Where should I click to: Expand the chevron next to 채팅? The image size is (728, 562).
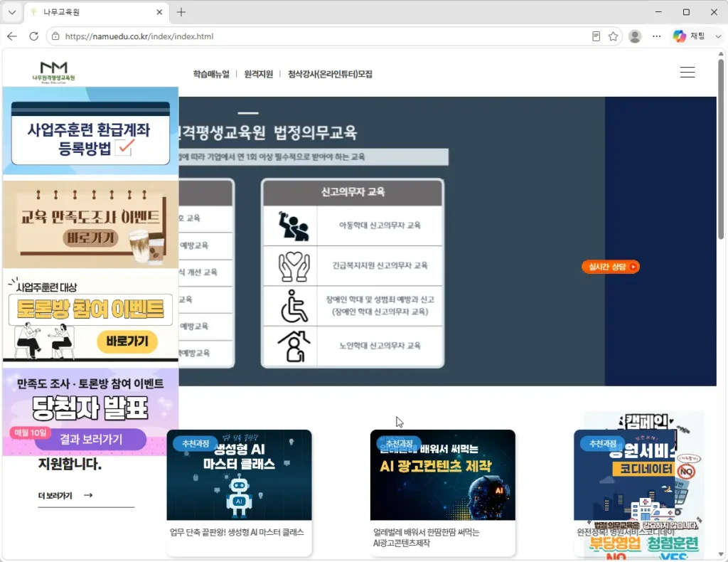[x=718, y=36]
